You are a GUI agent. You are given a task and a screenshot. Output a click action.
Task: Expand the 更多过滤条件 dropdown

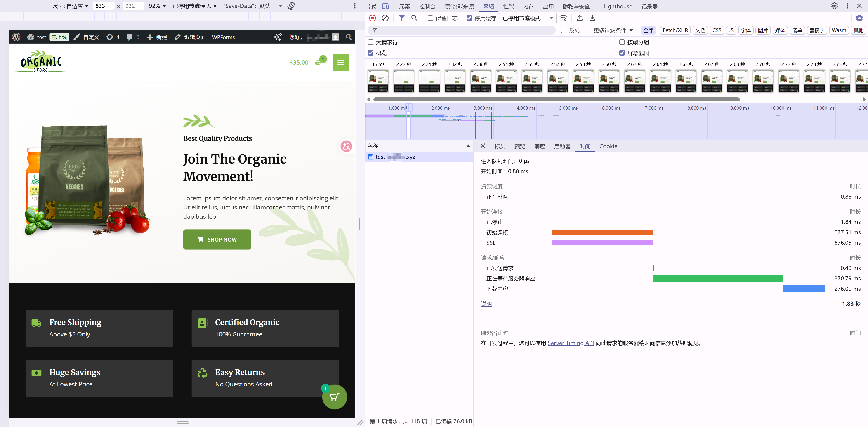tap(613, 30)
